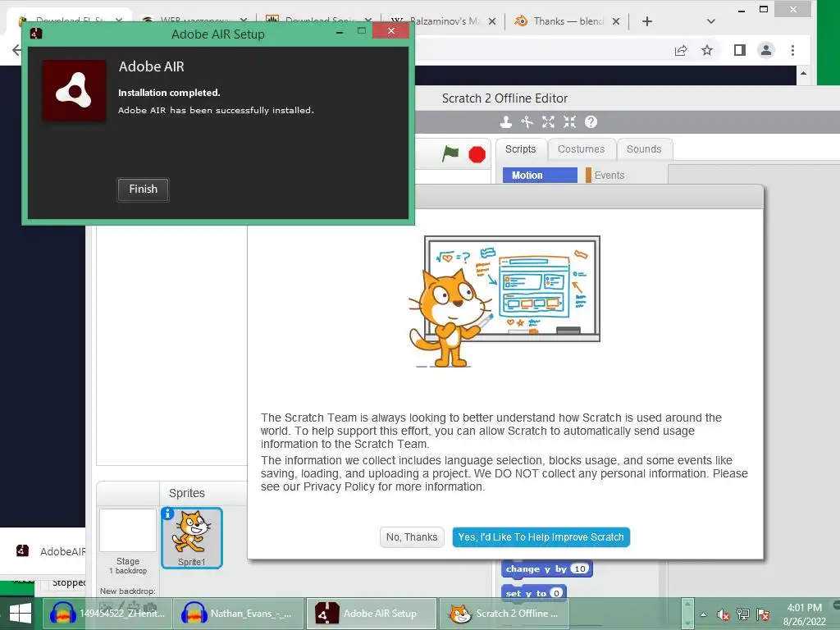Open the Chrome profile avatar
The image size is (840, 630).
(766, 50)
